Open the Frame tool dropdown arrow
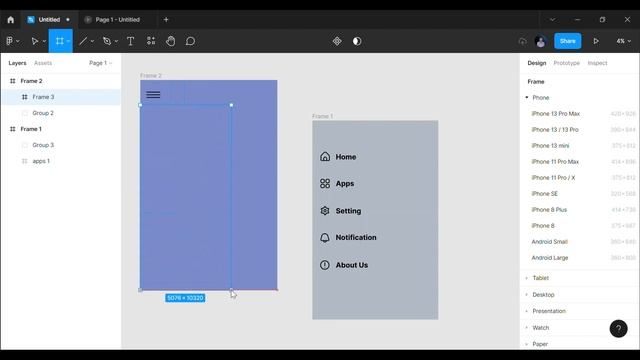 [x=68, y=41]
